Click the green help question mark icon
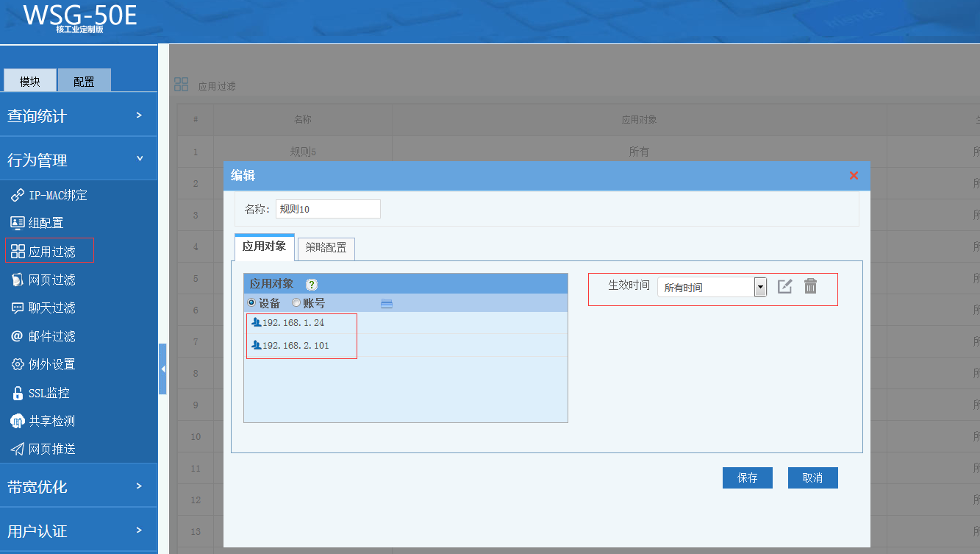 tap(311, 285)
